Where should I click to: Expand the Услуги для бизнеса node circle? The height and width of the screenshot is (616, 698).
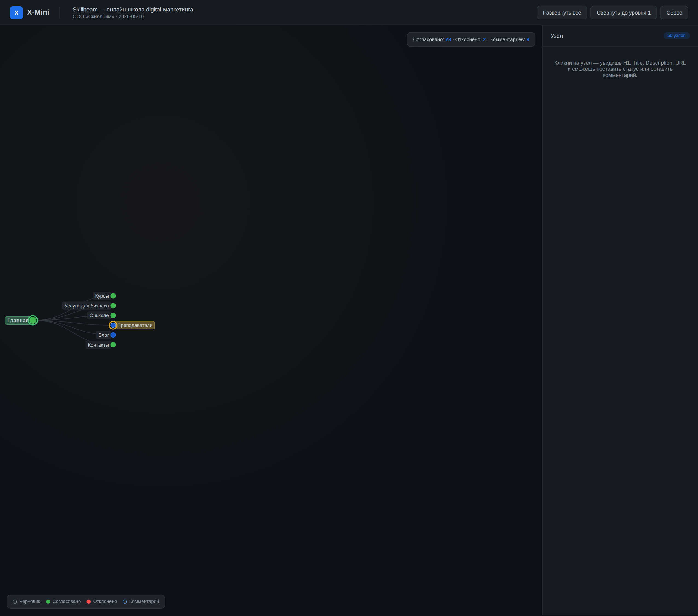click(113, 306)
